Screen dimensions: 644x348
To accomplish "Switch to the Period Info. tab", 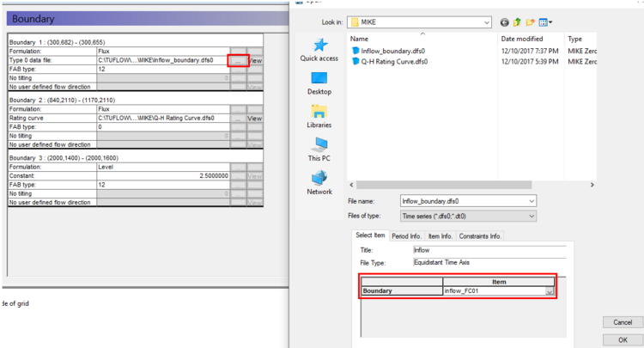I will pos(406,235).
